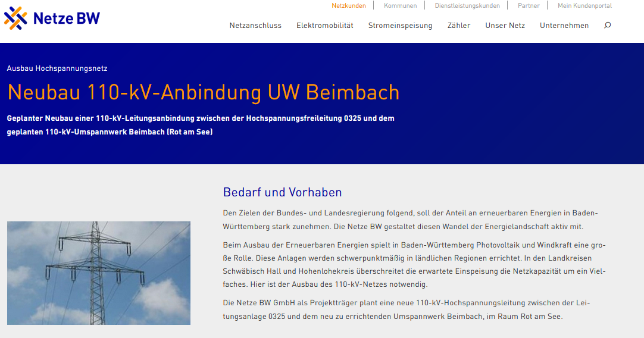Go to the Partner section
The image size is (644, 338).
click(529, 6)
